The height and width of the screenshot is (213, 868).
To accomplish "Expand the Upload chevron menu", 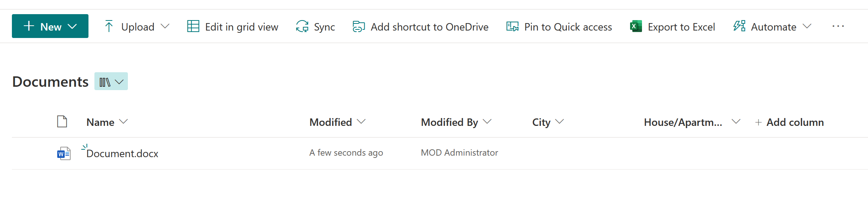I will pyautogui.click(x=165, y=26).
